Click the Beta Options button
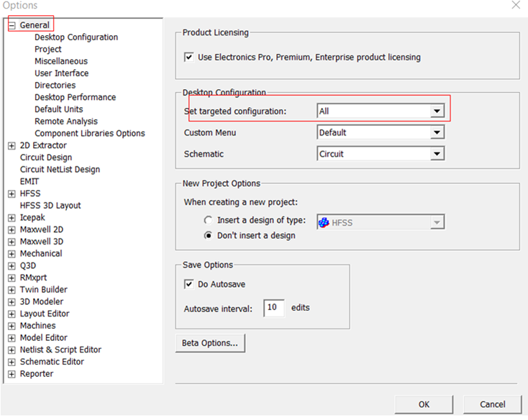Screen dimensions: 528x420 210,343
